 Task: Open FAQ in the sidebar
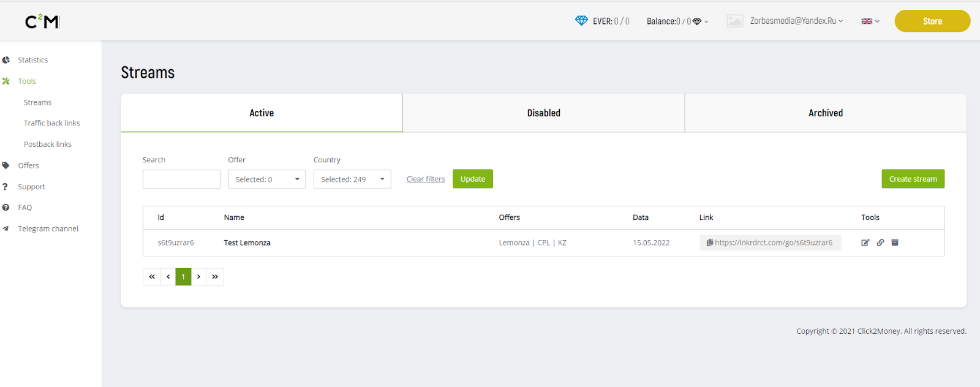click(x=25, y=208)
